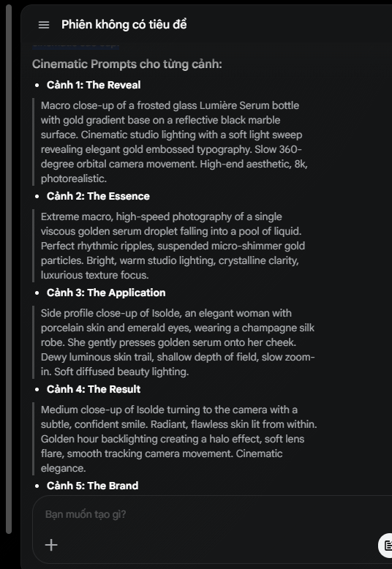Open the hamburger navigation menu

coord(44,25)
